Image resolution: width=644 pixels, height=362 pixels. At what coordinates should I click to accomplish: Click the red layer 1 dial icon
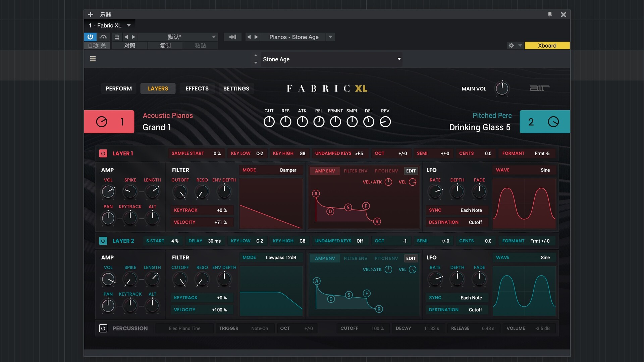pyautogui.click(x=102, y=122)
